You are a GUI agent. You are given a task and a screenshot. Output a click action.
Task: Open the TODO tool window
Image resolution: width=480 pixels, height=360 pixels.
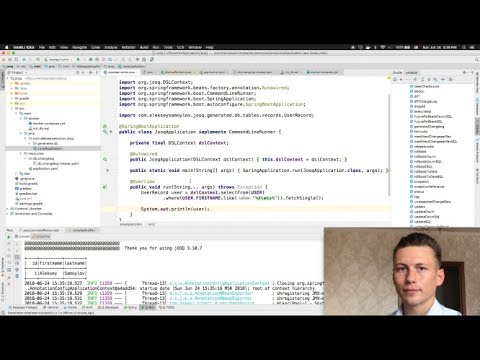(x=167, y=307)
